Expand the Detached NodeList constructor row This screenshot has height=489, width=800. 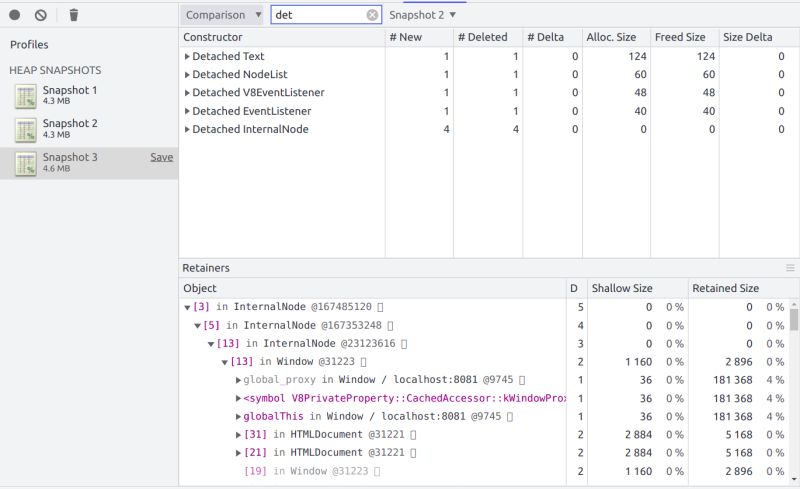tap(187, 75)
